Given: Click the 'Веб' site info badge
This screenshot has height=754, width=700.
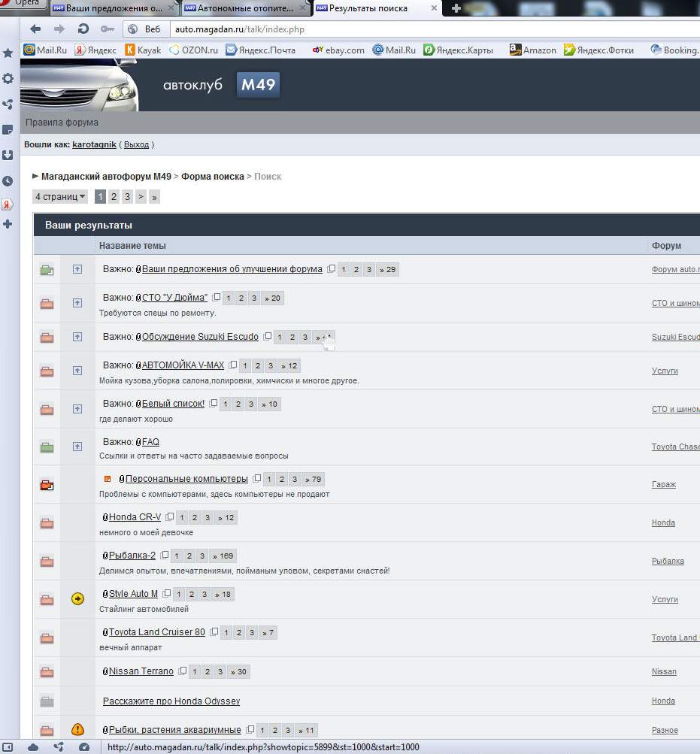Looking at the screenshot, I should pos(144,29).
